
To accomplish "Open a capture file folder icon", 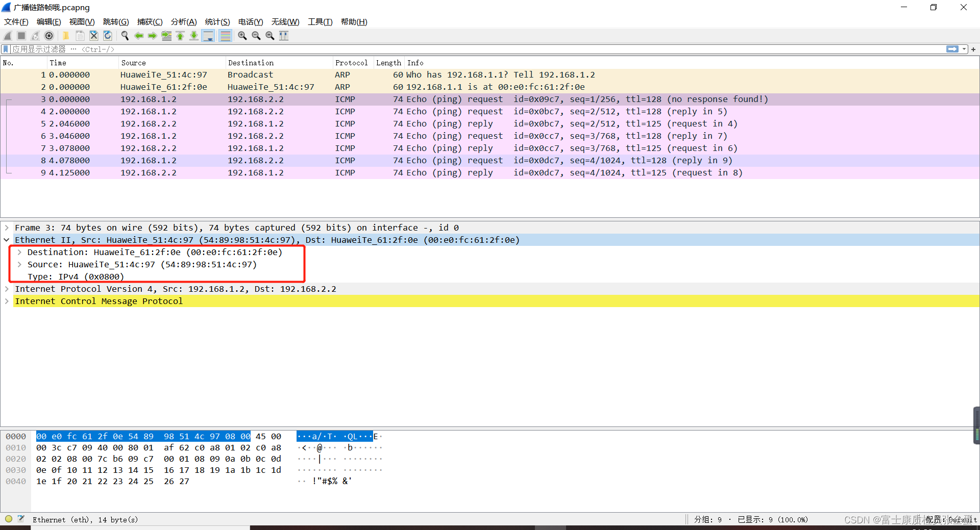I will click(66, 36).
